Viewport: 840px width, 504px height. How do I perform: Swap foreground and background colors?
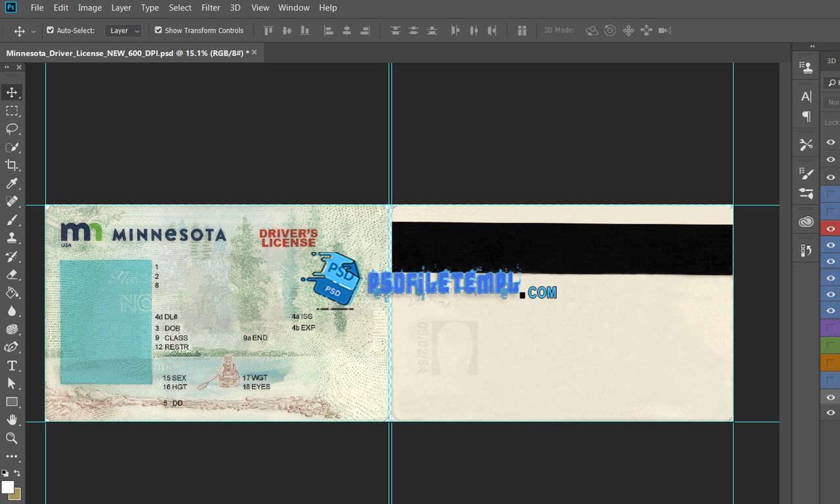[x=18, y=473]
